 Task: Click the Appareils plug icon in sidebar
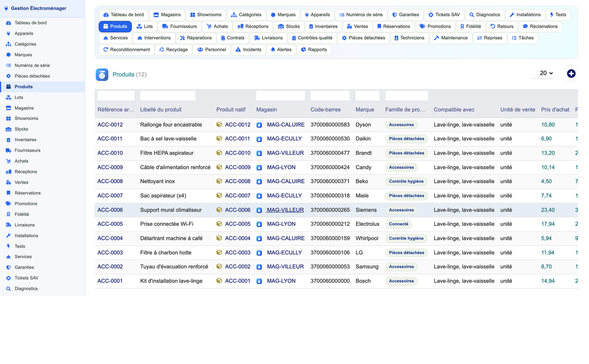(8, 33)
